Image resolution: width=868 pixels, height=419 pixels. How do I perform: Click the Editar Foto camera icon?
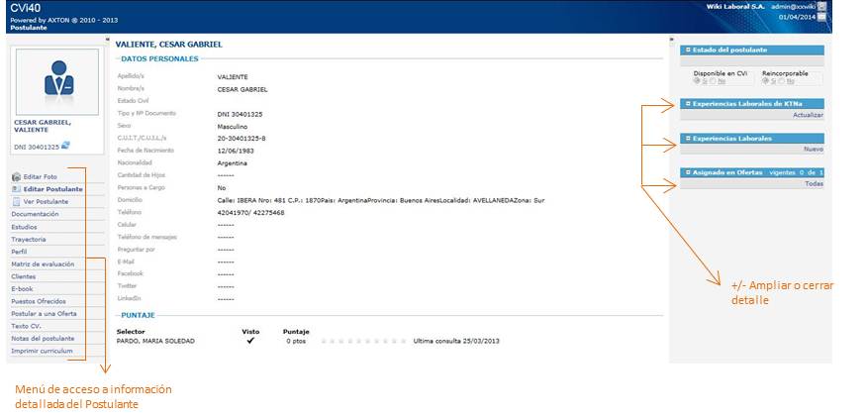16,176
